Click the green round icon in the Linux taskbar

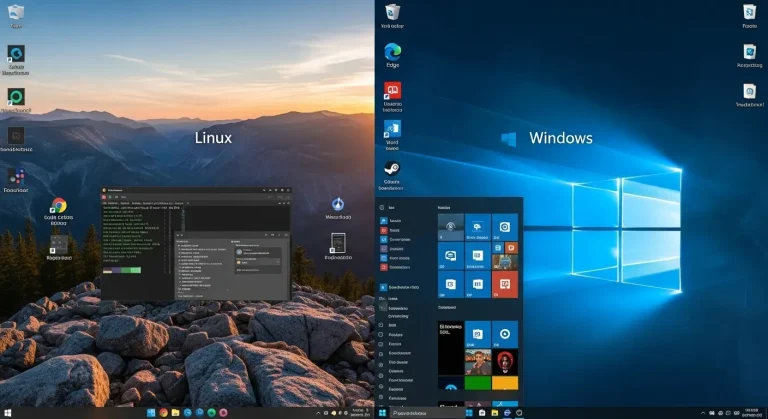pos(212,413)
